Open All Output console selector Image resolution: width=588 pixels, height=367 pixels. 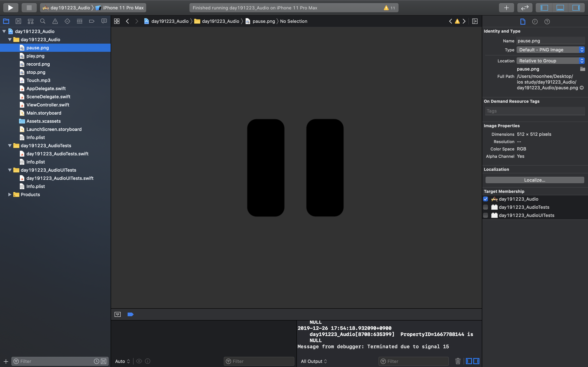click(314, 361)
